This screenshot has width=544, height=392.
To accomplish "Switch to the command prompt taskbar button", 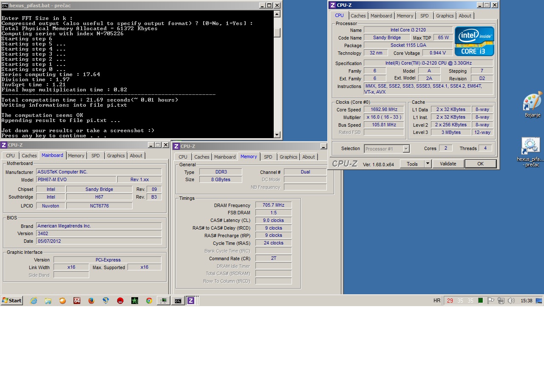I will (178, 301).
